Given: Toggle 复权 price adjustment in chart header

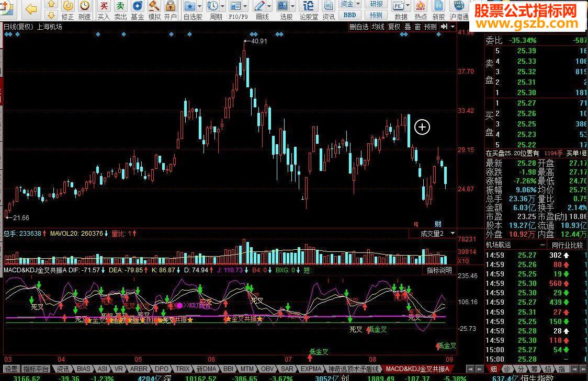Looking at the screenshot, I should [394, 27].
